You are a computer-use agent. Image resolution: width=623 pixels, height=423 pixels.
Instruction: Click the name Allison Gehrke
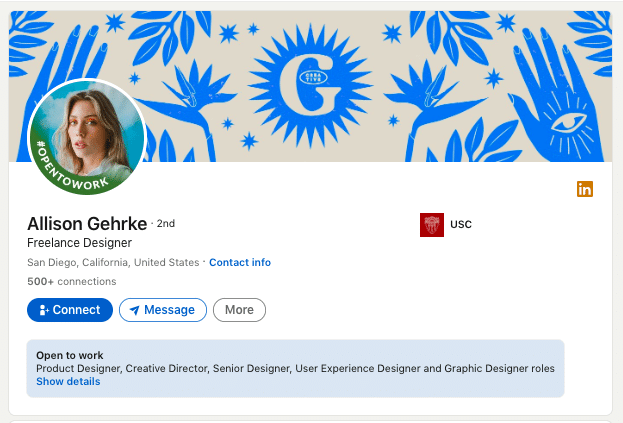[x=87, y=224]
